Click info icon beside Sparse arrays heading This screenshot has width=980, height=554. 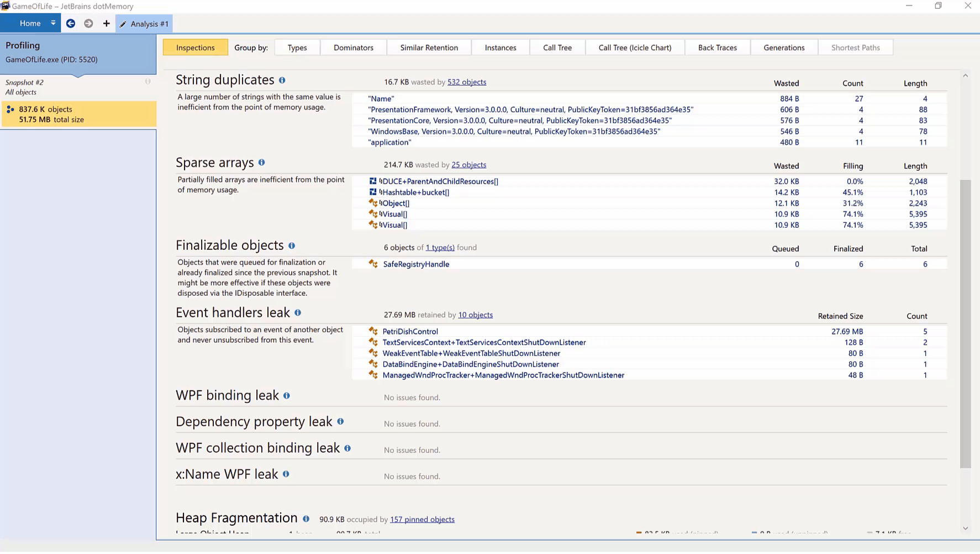tap(262, 163)
